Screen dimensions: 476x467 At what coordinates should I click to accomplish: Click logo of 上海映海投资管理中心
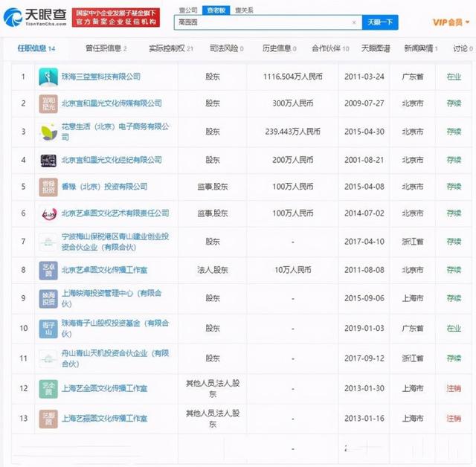pyautogui.click(x=48, y=298)
